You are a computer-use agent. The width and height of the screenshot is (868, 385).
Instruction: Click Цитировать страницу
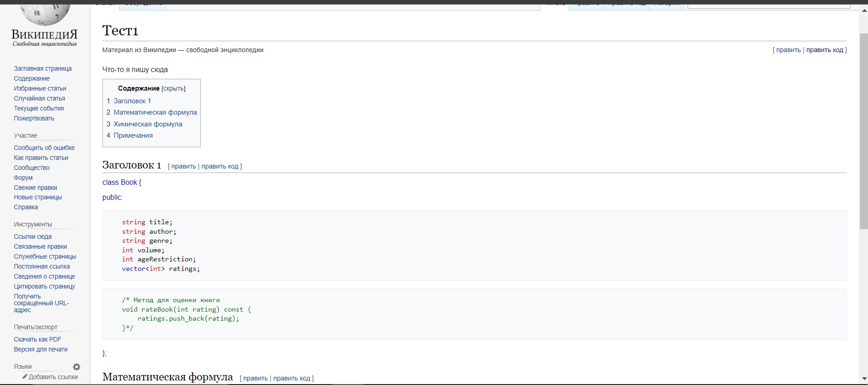tap(44, 286)
